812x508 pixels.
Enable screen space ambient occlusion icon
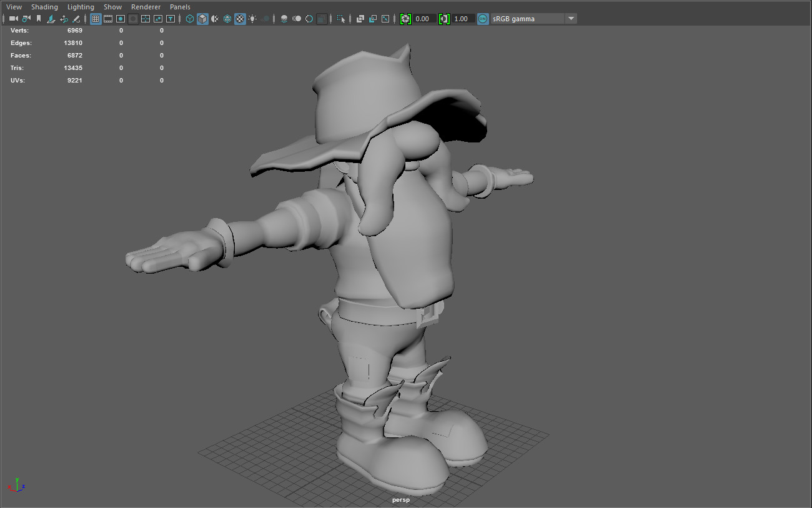coord(284,19)
